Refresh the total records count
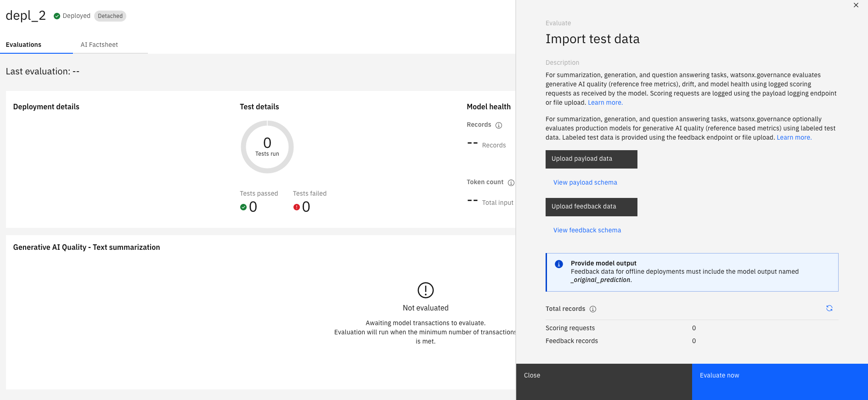The width and height of the screenshot is (868, 400). click(x=829, y=308)
